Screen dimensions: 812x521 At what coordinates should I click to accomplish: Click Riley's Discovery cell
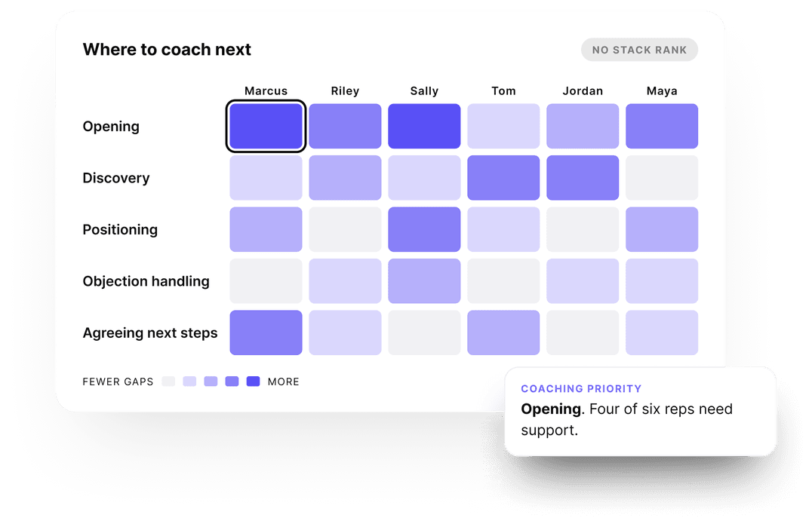point(345,177)
